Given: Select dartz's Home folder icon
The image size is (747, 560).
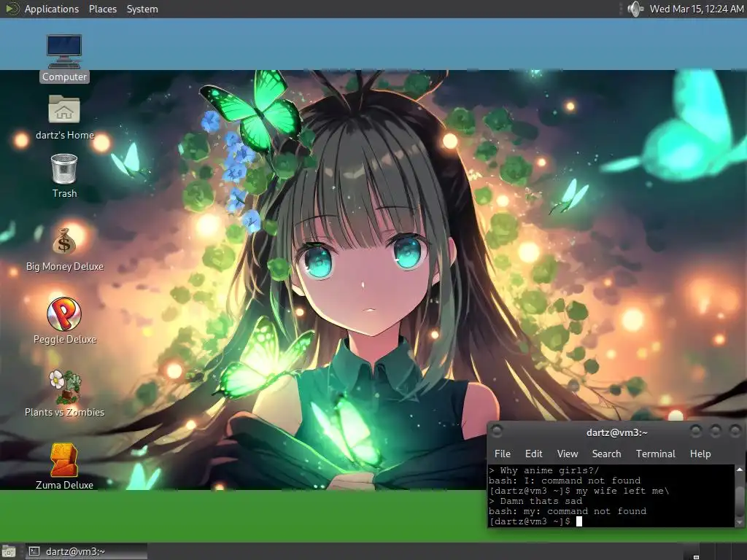Looking at the screenshot, I should pyautogui.click(x=64, y=109).
